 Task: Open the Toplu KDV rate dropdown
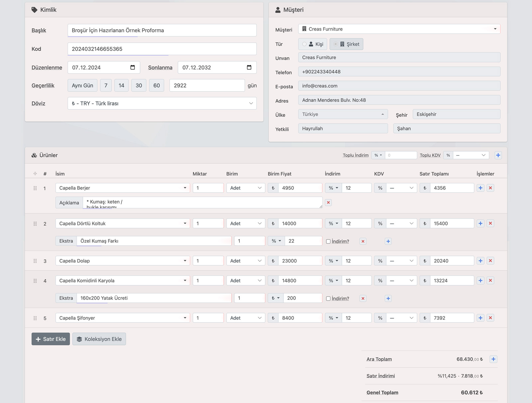tap(470, 155)
